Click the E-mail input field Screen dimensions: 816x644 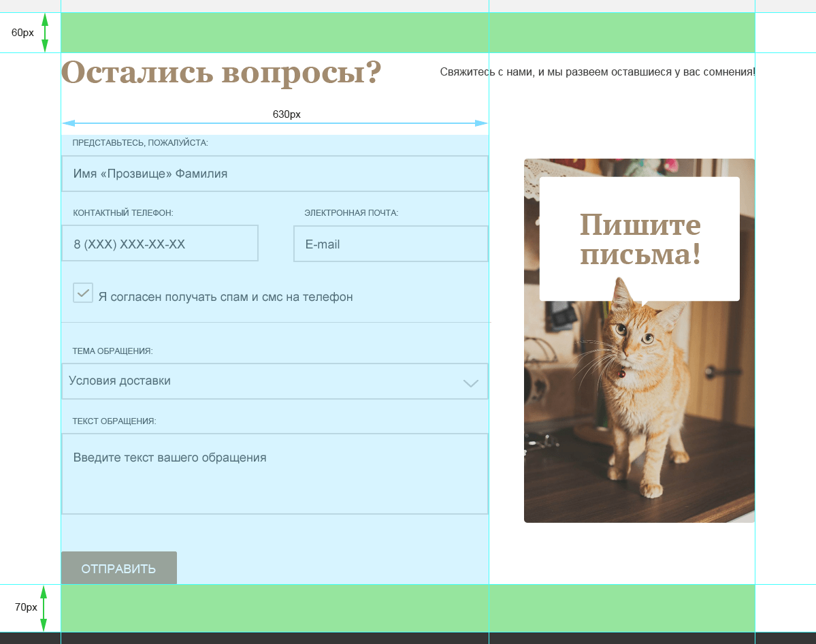[391, 244]
